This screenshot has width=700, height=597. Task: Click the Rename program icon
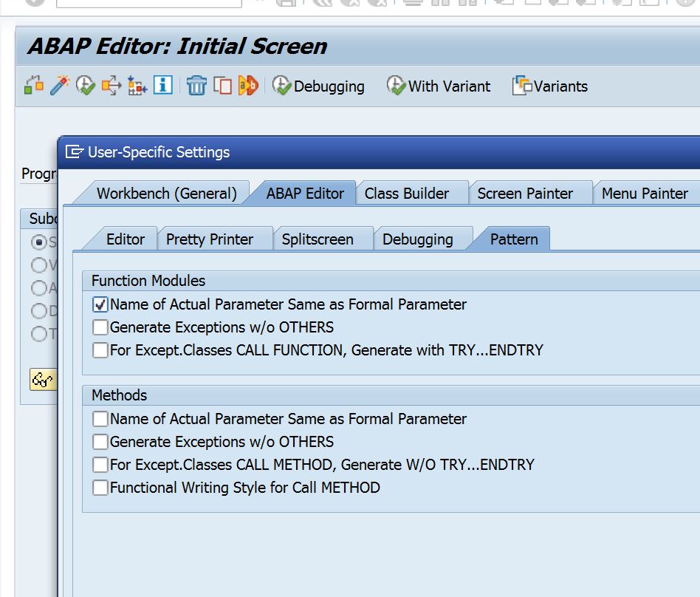tap(248, 86)
